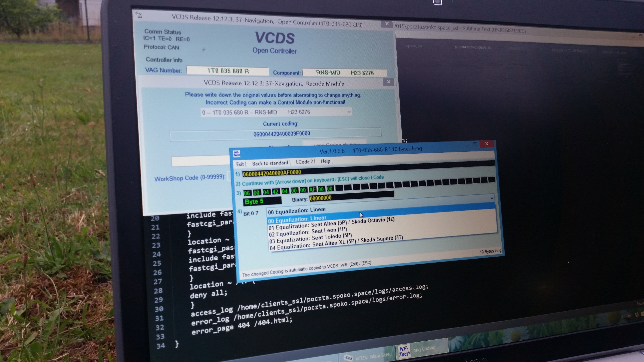The width and height of the screenshot is (644, 362).
Task: Click the Byte 5 indicator label
Action: tap(262, 201)
